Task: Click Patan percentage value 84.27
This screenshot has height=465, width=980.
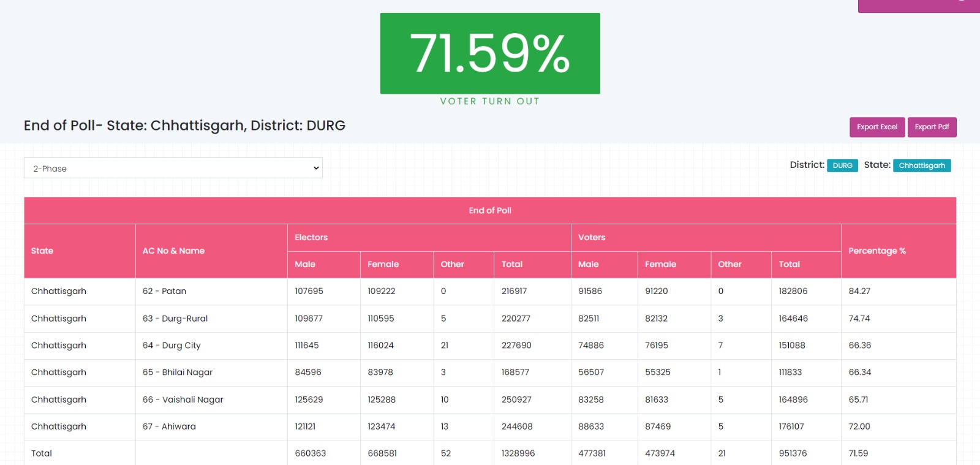Action: [859, 291]
